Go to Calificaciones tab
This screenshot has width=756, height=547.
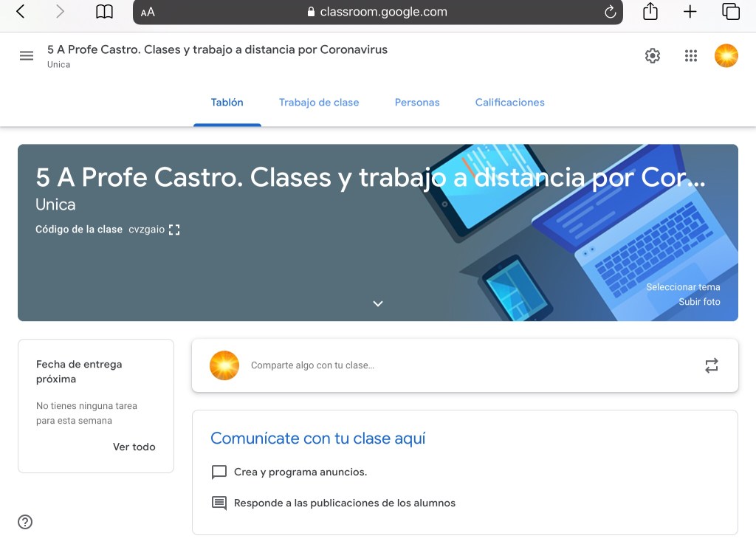pyautogui.click(x=509, y=103)
